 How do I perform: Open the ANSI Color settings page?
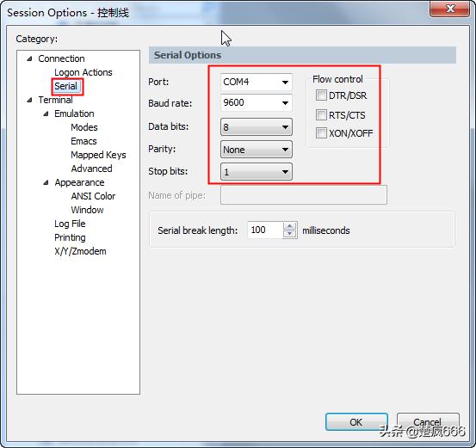click(93, 196)
